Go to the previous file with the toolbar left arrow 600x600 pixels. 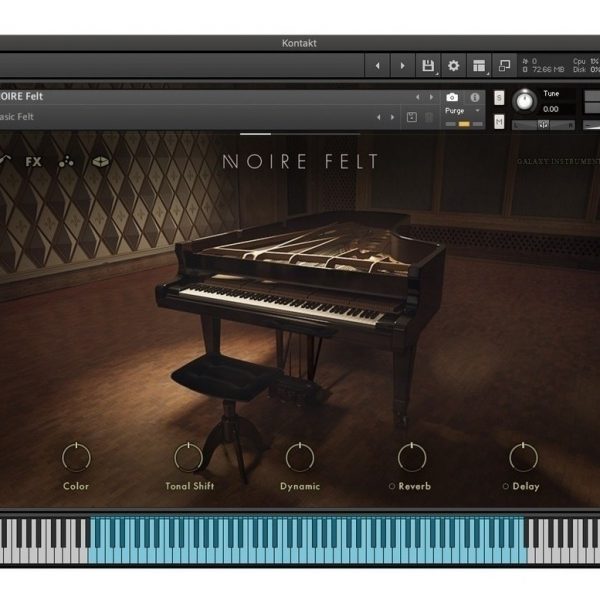(377, 66)
